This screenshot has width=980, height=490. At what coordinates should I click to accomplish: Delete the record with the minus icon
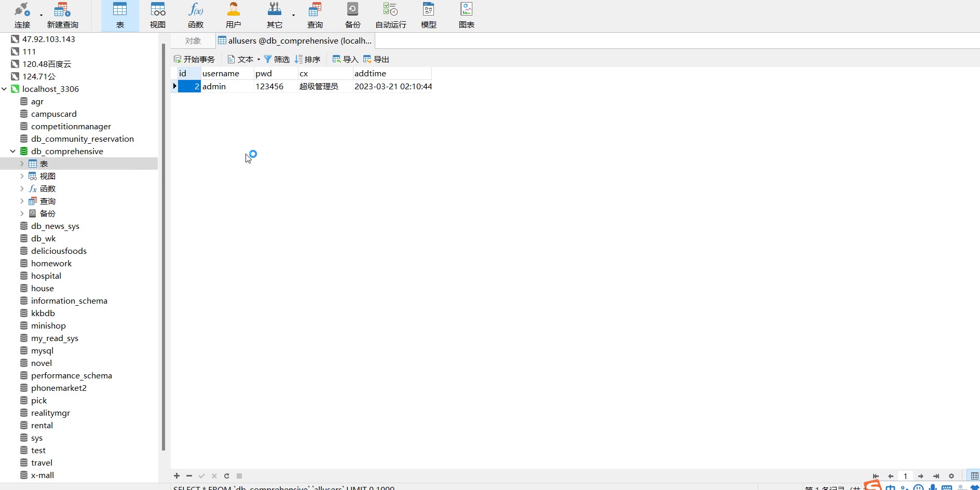tap(189, 475)
